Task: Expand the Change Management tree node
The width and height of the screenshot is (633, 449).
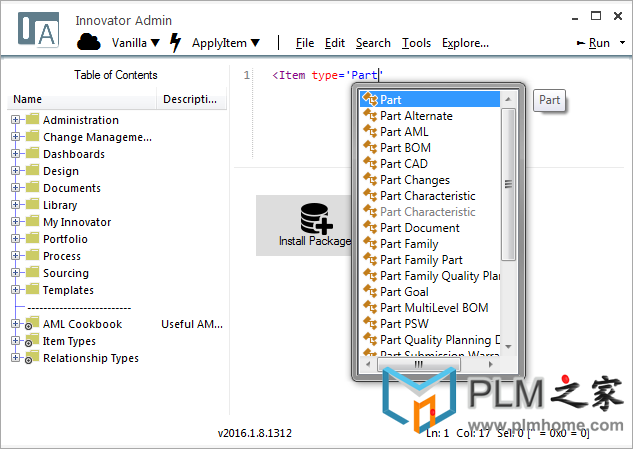Action: coord(15,136)
